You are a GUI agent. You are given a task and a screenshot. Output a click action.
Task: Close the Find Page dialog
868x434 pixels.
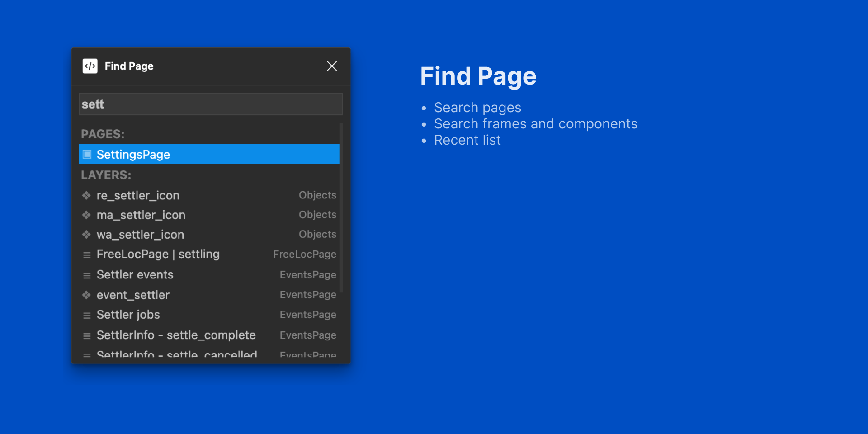tap(332, 66)
